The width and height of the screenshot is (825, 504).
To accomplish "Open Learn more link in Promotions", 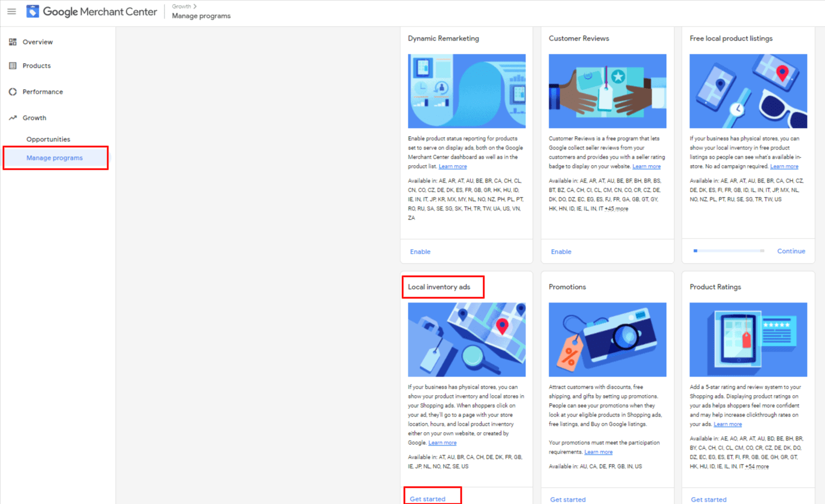I will pyautogui.click(x=598, y=452).
